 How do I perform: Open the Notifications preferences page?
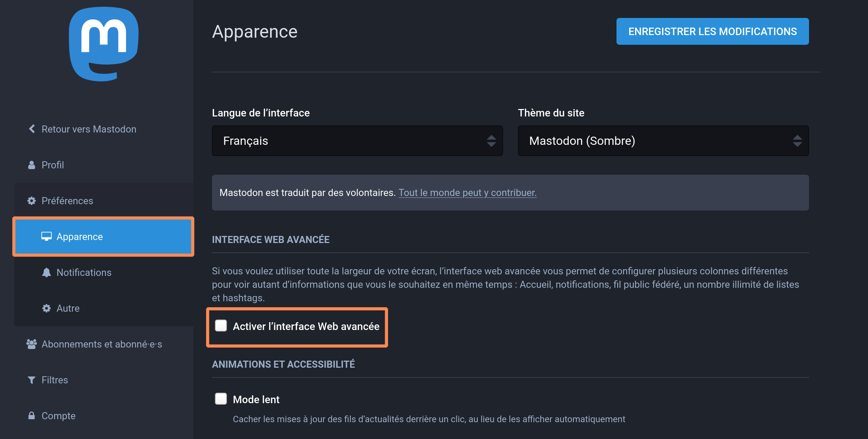click(84, 273)
